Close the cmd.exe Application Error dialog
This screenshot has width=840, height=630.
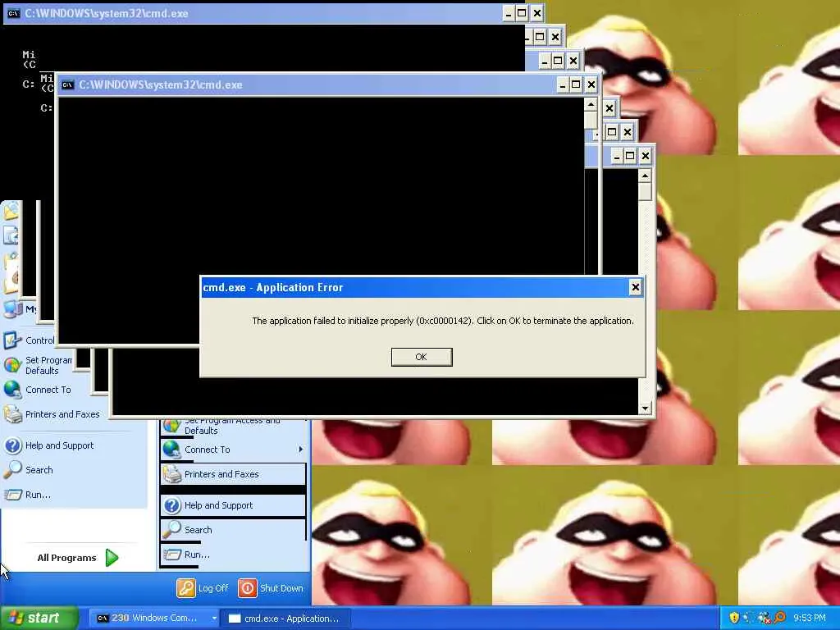tap(636, 287)
